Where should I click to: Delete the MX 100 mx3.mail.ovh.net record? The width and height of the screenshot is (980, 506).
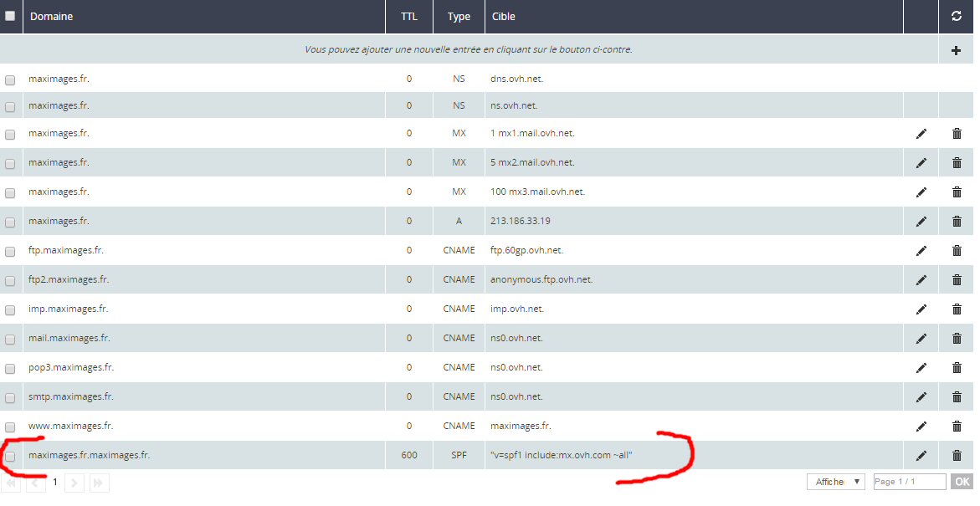pos(957,192)
